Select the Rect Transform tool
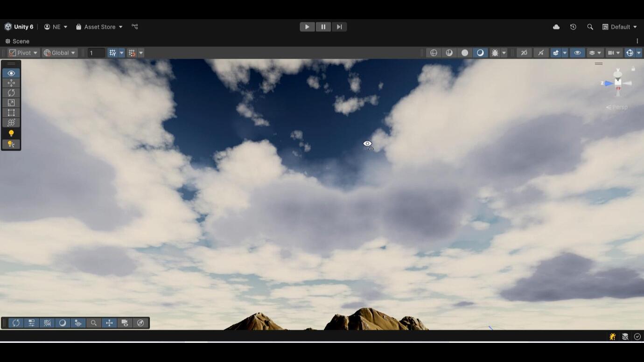This screenshot has height=362, width=644. 11,112
